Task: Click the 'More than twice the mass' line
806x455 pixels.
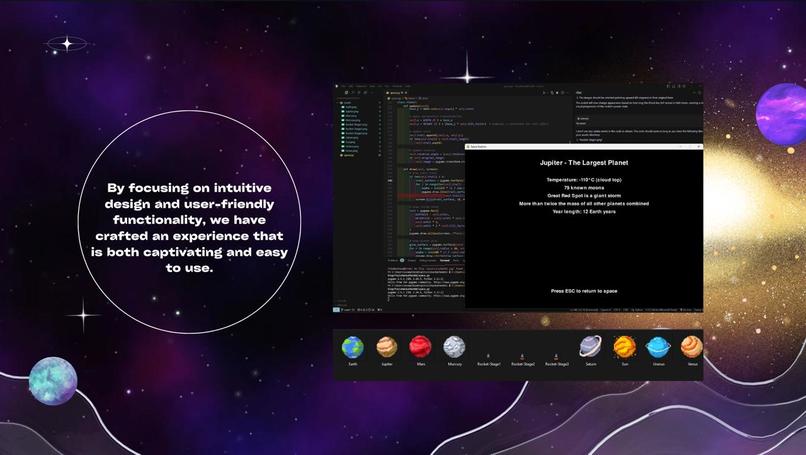Action: pyautogui.click(x=584, y=204)
